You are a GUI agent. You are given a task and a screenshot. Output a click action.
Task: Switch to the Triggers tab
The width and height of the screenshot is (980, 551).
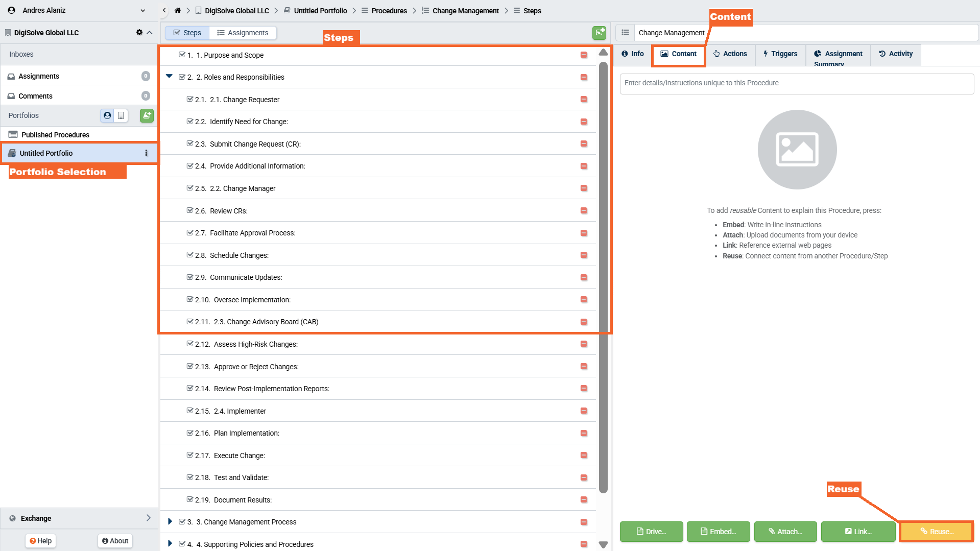(780, 54)
